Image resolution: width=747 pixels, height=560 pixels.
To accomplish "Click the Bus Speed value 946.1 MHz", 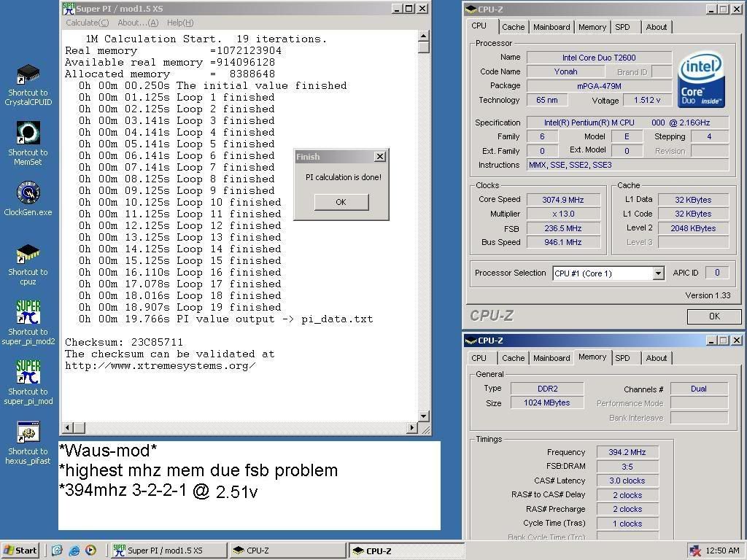I will (563, 242).
